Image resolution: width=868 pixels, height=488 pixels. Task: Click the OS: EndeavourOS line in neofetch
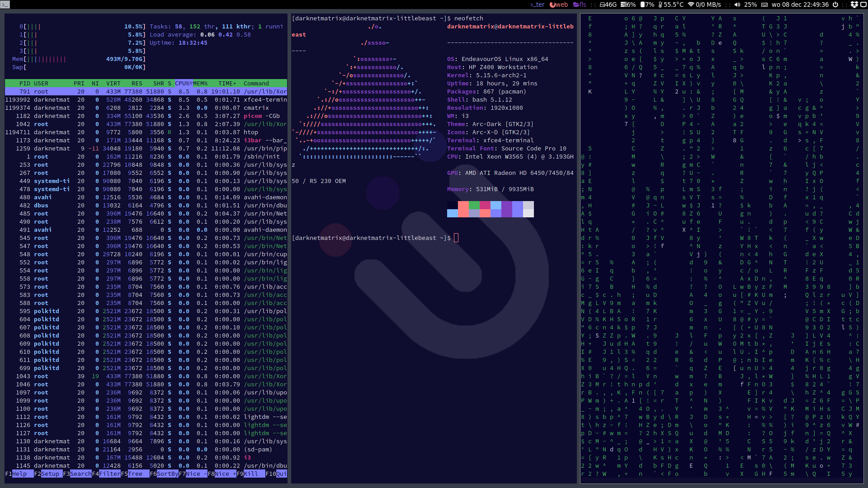click(498, 59)
